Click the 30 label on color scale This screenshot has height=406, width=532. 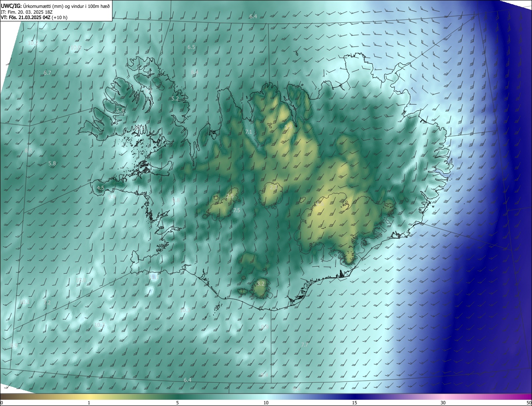443,403
